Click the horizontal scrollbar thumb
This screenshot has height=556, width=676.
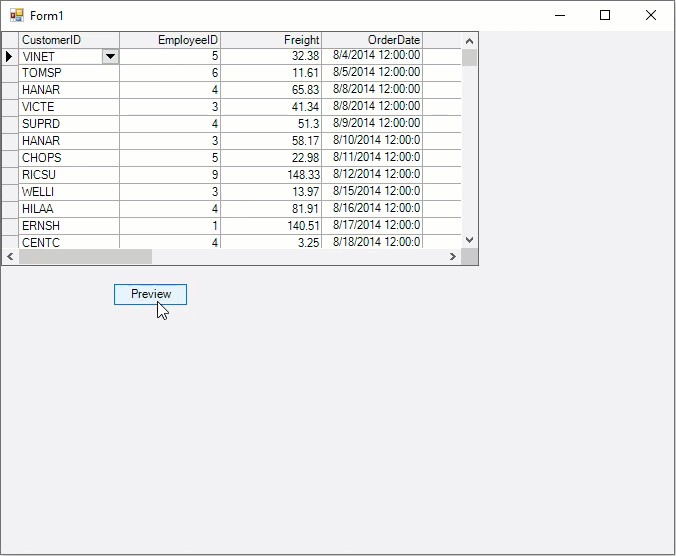85,257
